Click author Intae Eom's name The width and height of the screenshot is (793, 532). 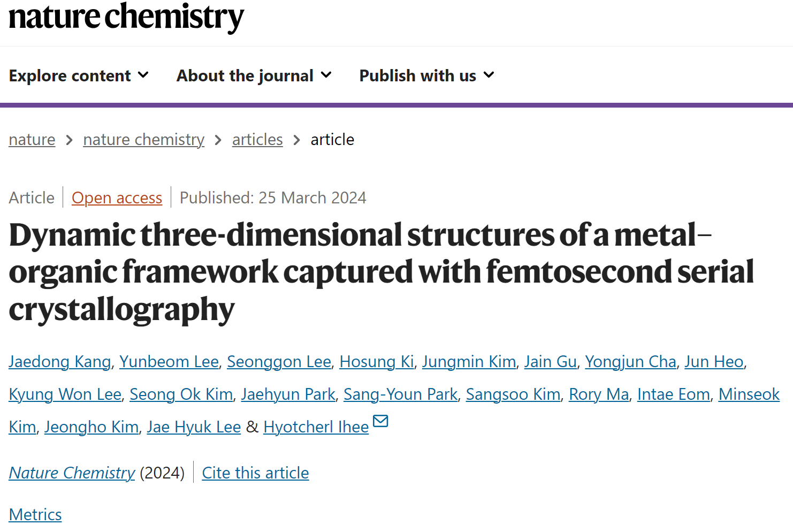[674, 394]
